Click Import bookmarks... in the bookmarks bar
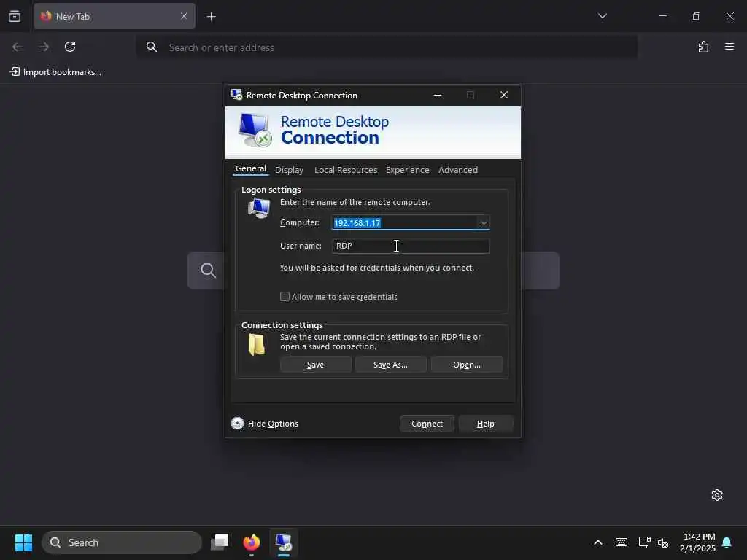 (x=55, y=72)
